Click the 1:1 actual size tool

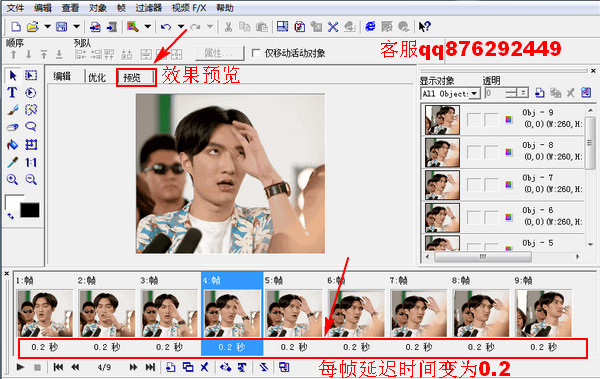click(31, 162)
